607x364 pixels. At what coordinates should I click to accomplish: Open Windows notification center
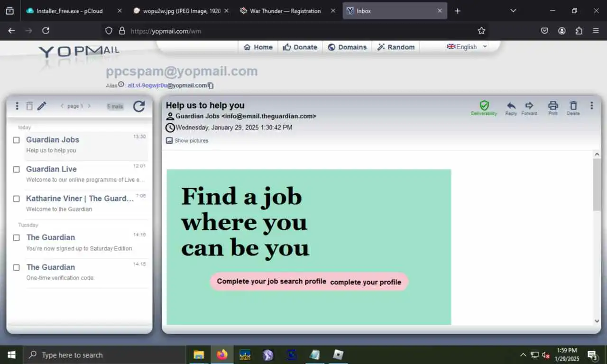pos(592,355)
